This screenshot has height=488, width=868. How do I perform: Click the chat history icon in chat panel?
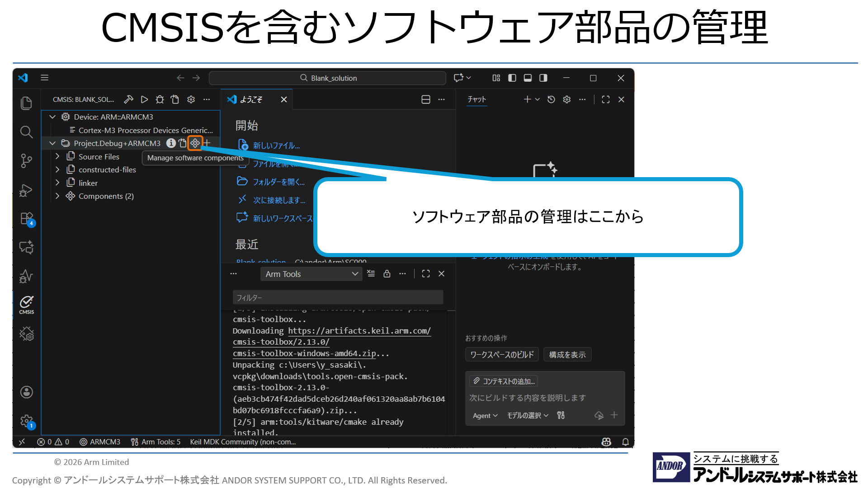click(x=551, y=99)
